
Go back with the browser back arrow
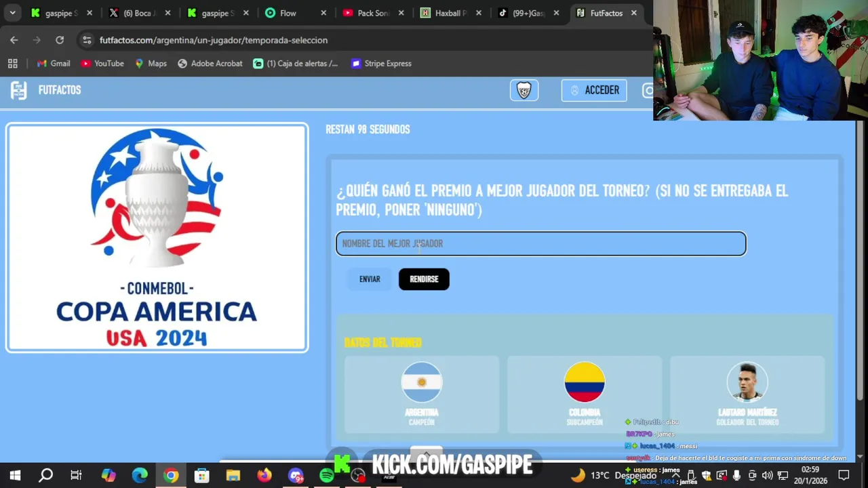pyautogui.click(x=14, y=40)
